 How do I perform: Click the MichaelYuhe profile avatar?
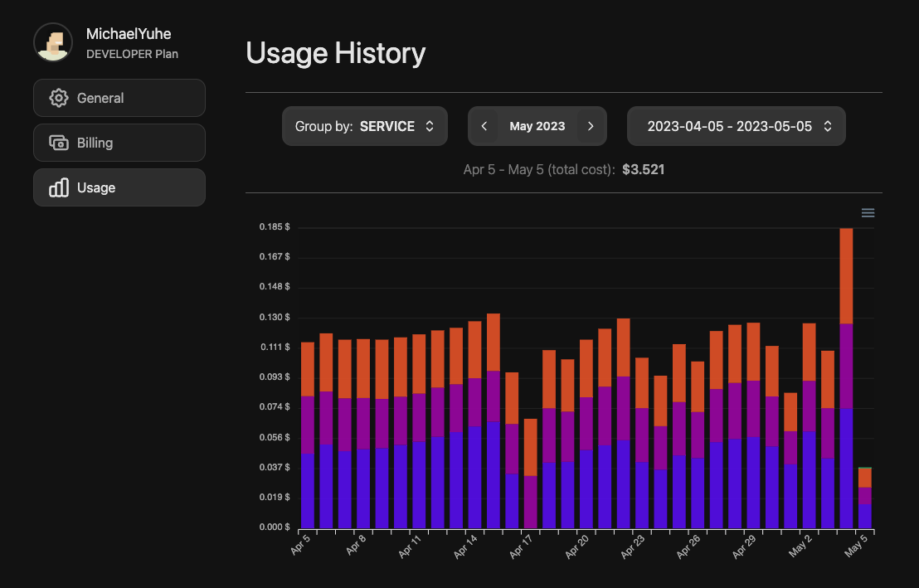click(52, 42)
